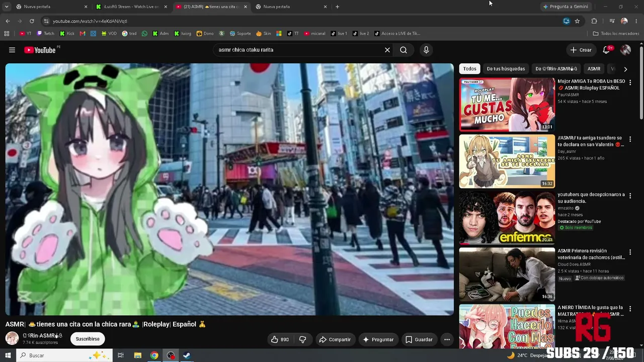The height and width of the screenshot is (362, 644).
Task: Open options for tsundere San Valentín video
Action: point(630,139)
